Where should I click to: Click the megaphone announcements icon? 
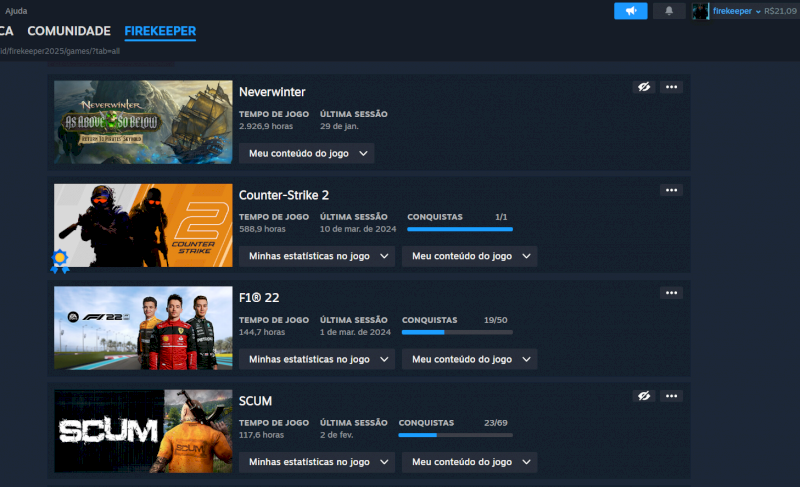631,11
